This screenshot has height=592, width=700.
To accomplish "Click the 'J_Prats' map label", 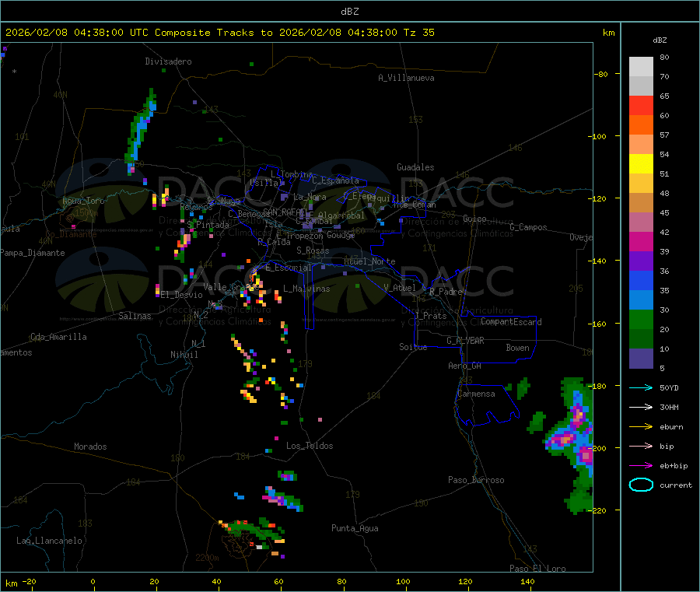I will click(430, 316).
